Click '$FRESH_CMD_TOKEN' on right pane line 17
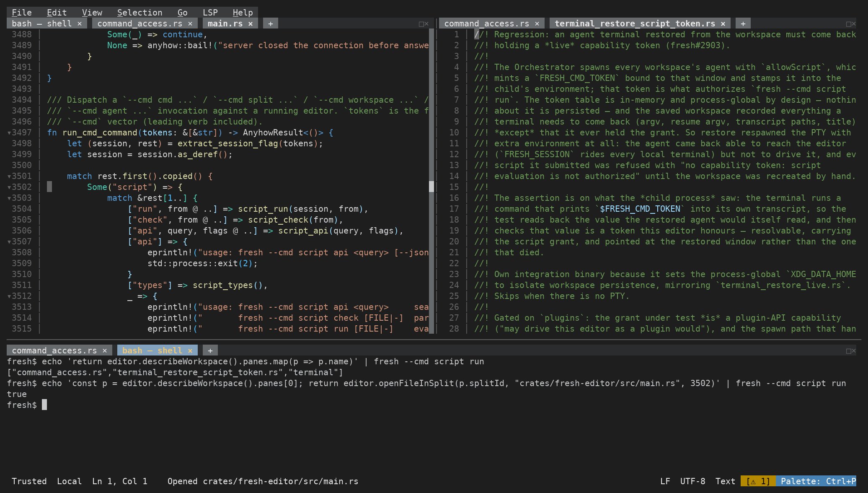 click(640, 209)
